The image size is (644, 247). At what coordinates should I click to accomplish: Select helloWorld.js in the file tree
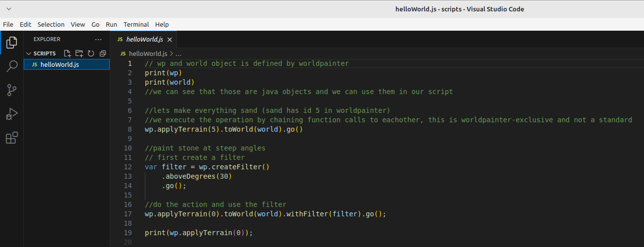coord(59,64)
